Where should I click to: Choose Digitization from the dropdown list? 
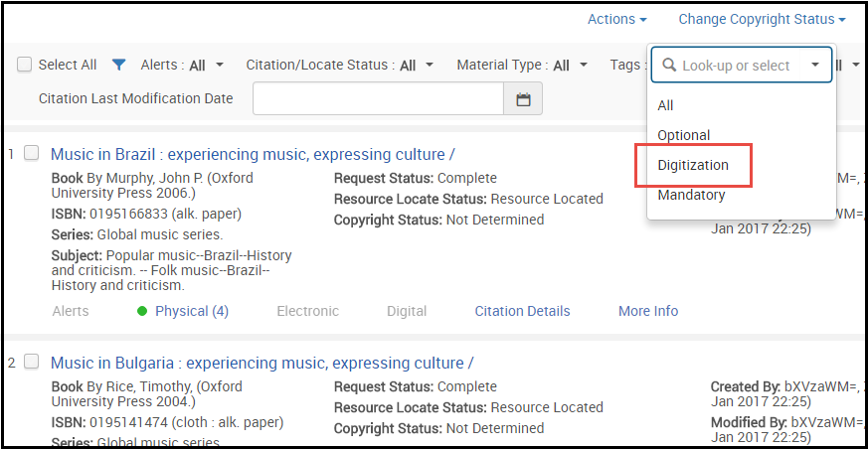pos(693,165)
